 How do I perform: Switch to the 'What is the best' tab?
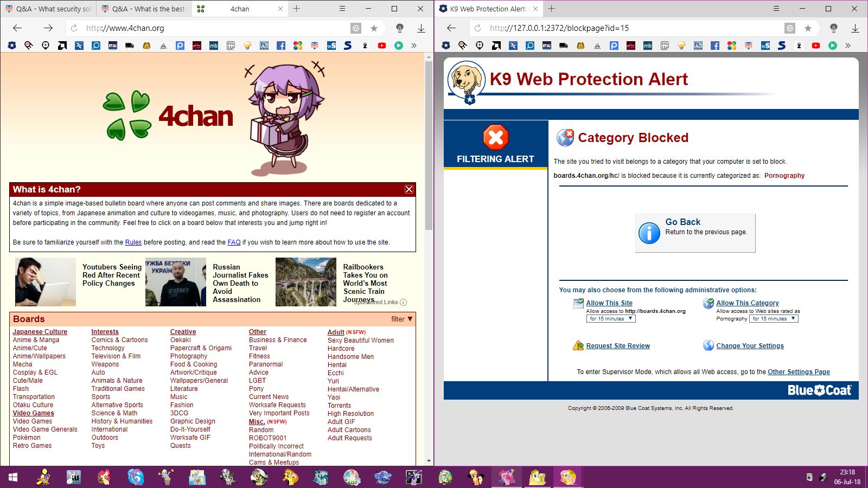[x=144, y=9]
